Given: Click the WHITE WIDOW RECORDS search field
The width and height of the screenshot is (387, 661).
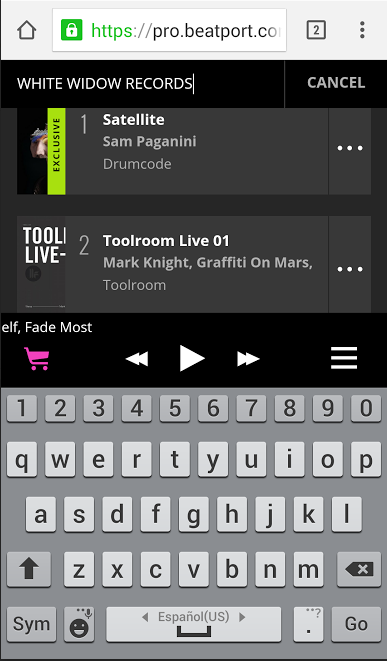Looking at the screenshot, I should click(142, 83).
